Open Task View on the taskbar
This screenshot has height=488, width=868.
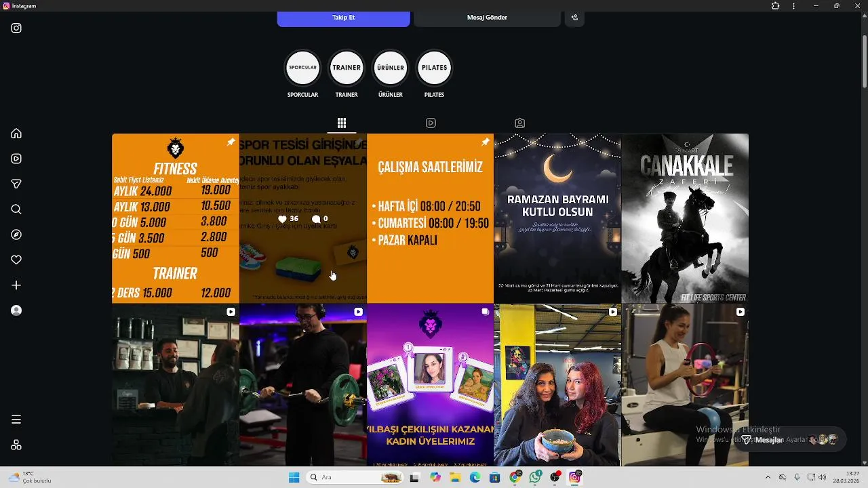[x=414, y=477]
